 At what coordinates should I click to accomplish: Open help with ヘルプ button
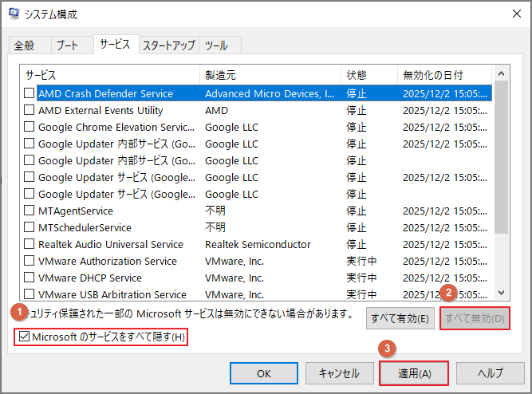point(491,373)
